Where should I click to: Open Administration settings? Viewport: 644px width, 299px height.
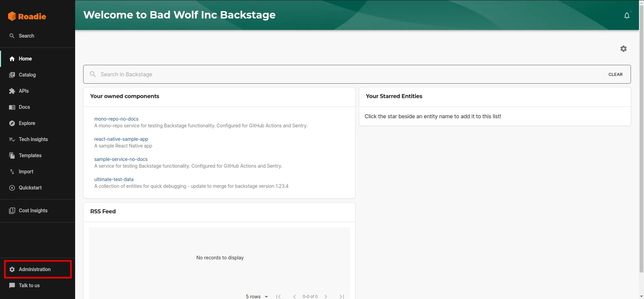(x=35, y=269)
